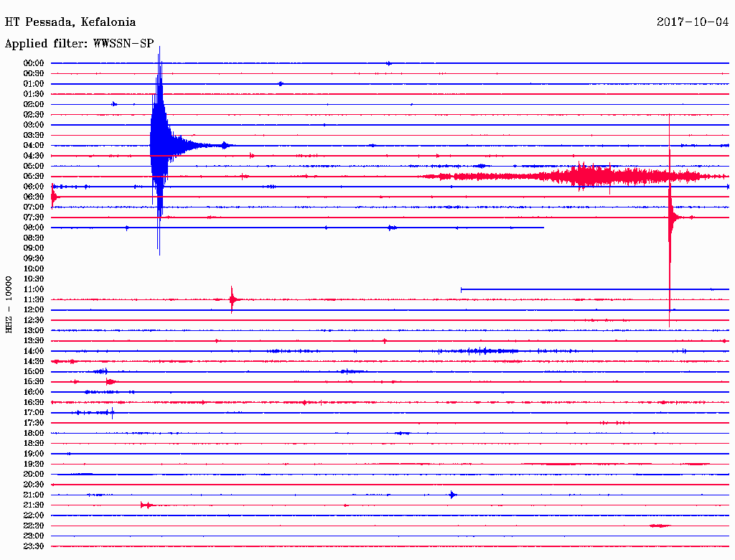Image resolution: width=735 pixels, height=560 pixels.
Task: Select the 10:30 time label
Action: (34, 279)
